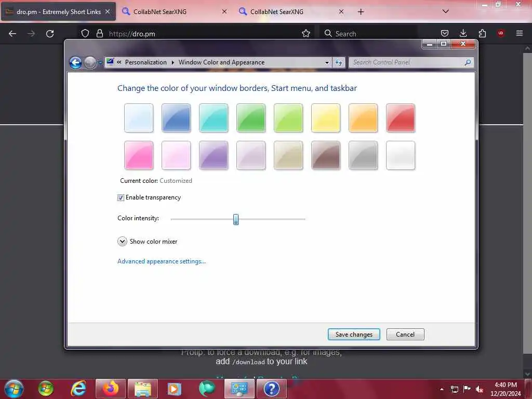Uncheck Enable transparency checkbox
This screenshot has width=532, height=399.
(x=121, y=197)
